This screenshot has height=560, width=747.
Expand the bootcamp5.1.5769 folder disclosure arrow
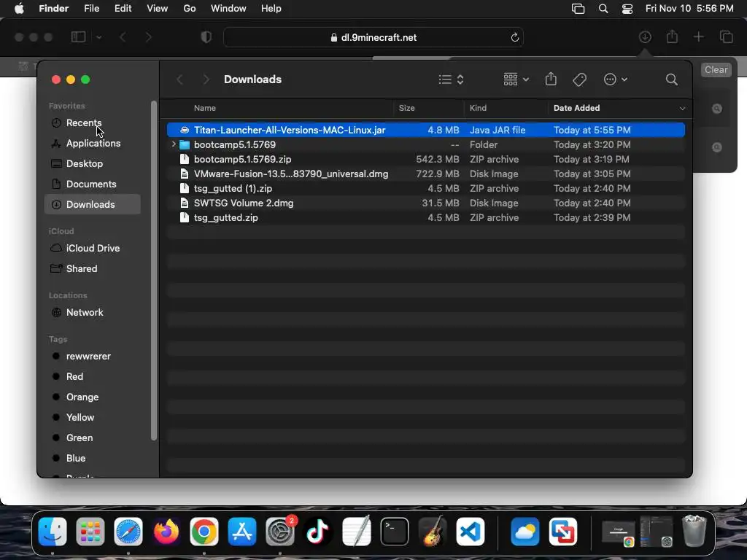174,144
